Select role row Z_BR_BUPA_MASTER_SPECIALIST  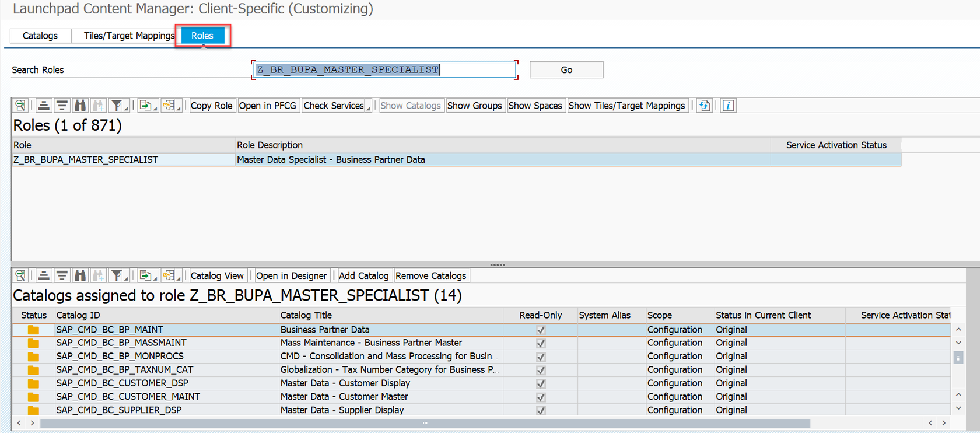tap(457, 159)
